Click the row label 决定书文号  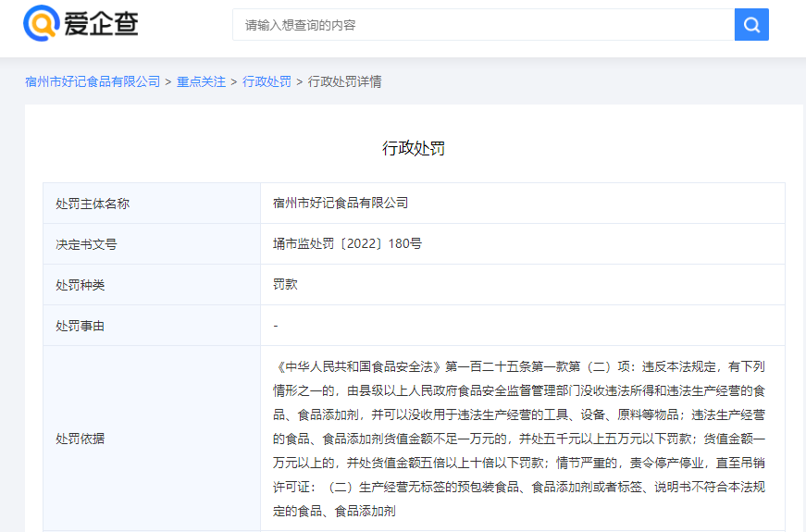86,244
